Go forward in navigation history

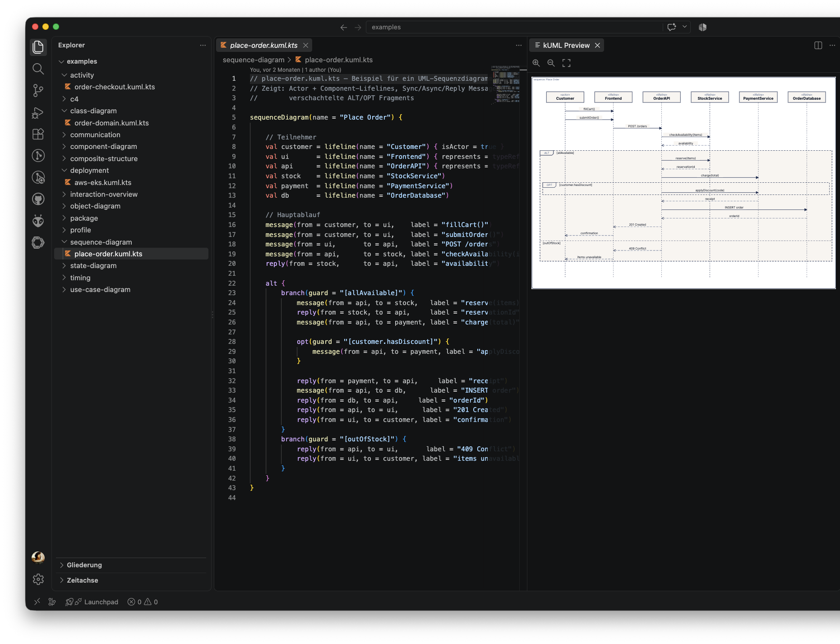(x=358, y=27)
